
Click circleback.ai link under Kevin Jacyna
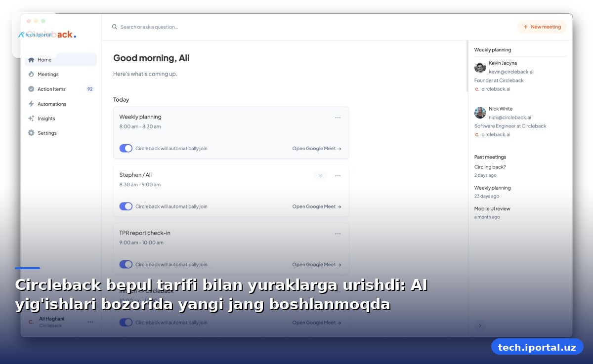point(496,89)
